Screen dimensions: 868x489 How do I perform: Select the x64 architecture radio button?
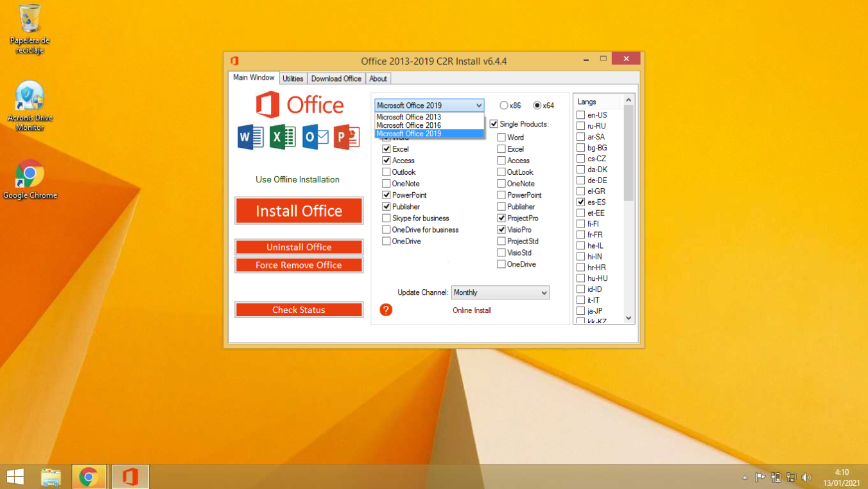(537, 105)
